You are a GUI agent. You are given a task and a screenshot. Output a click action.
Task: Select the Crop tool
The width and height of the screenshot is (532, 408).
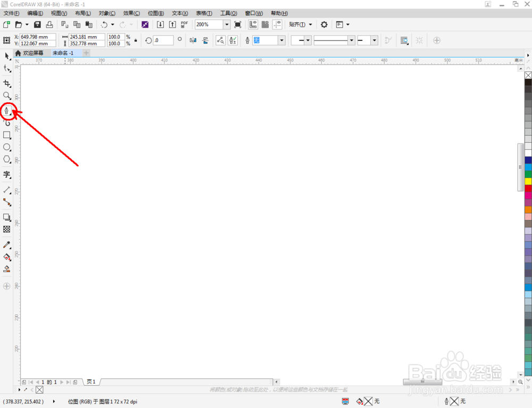point(7,84)
